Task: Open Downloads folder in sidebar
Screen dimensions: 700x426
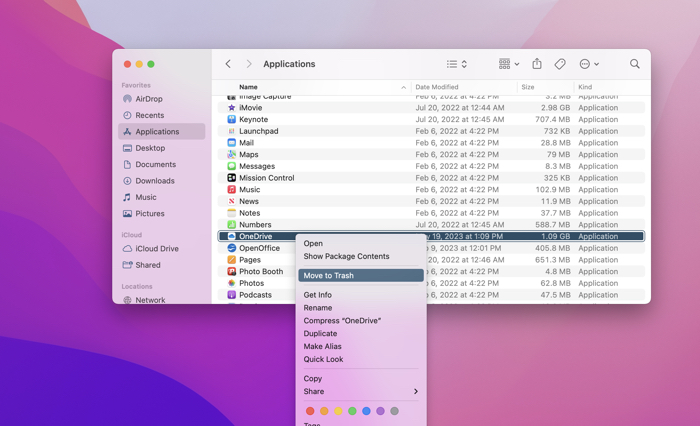Action: (155, 181)
